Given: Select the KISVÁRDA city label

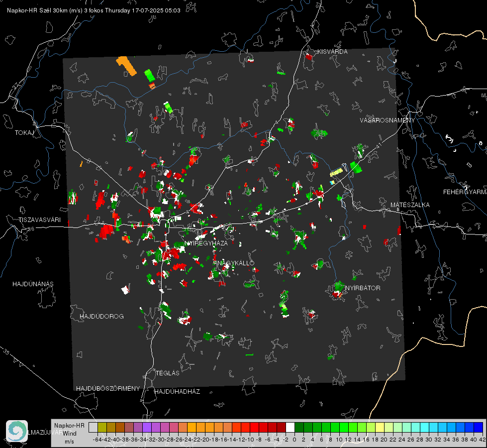Looking at the screenshot, I should point(332,52).
